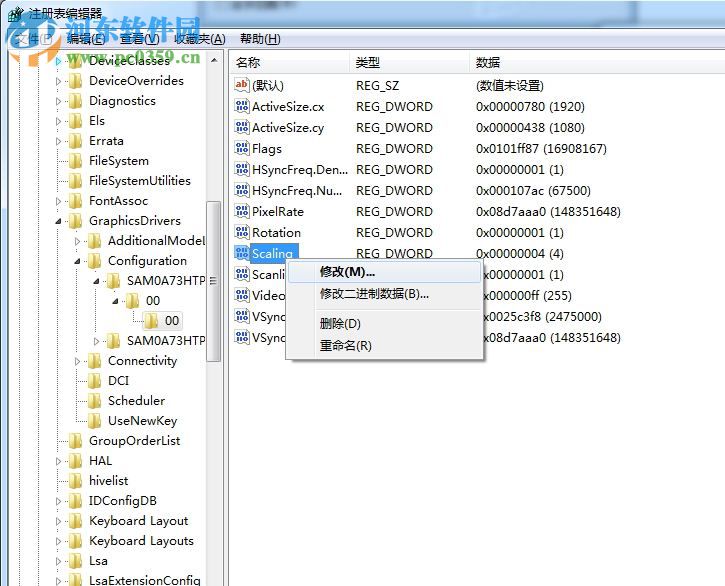725x586 pixels.
Task: Choose 修改二进制数据(B)... from the context menu
Action: 385,294
